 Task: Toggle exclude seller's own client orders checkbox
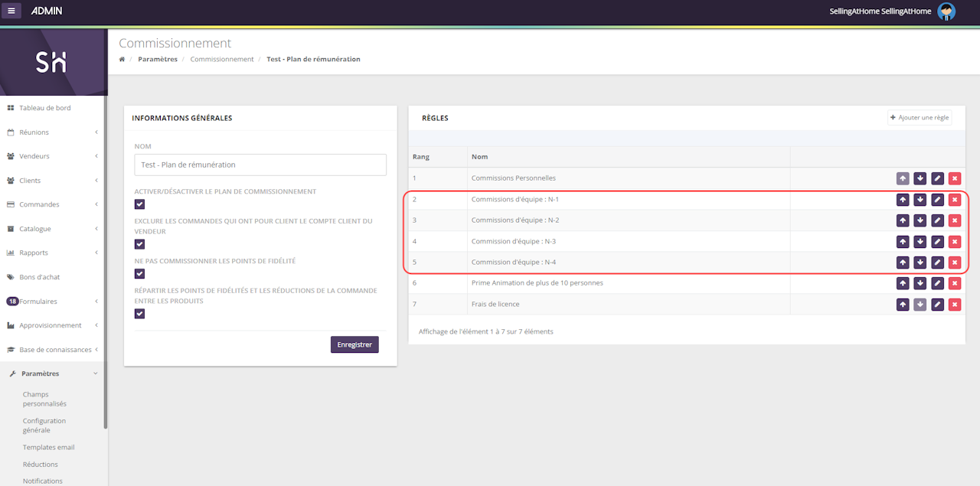(x=139, y=244)
